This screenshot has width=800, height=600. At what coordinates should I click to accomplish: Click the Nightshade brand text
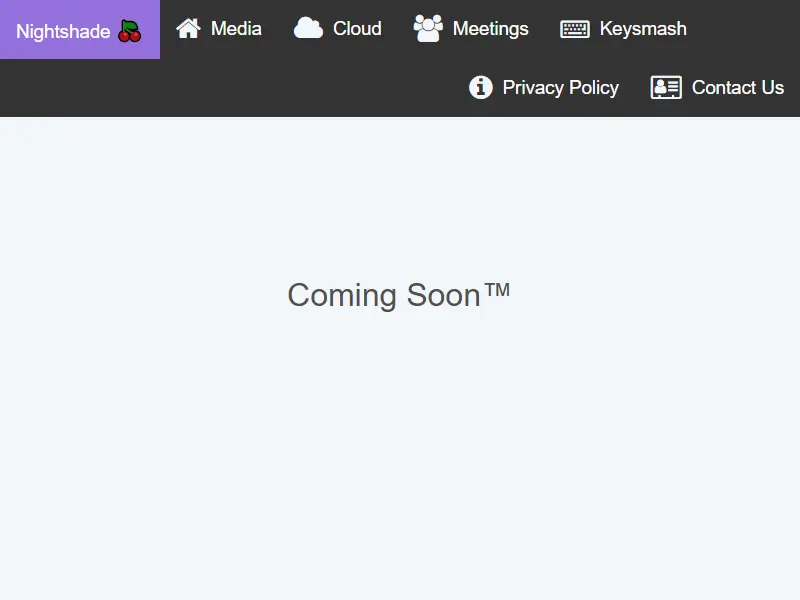63,32
